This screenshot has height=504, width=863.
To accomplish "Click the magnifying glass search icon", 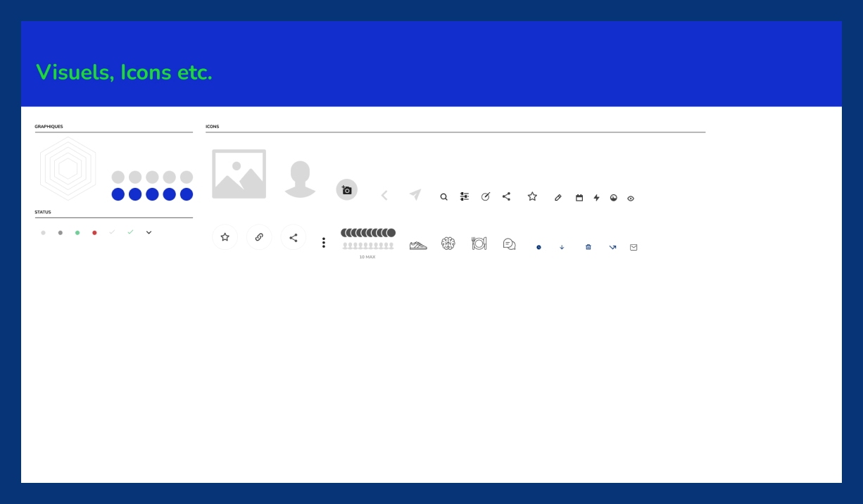I will pyautogui.click(x=443, y=197).
